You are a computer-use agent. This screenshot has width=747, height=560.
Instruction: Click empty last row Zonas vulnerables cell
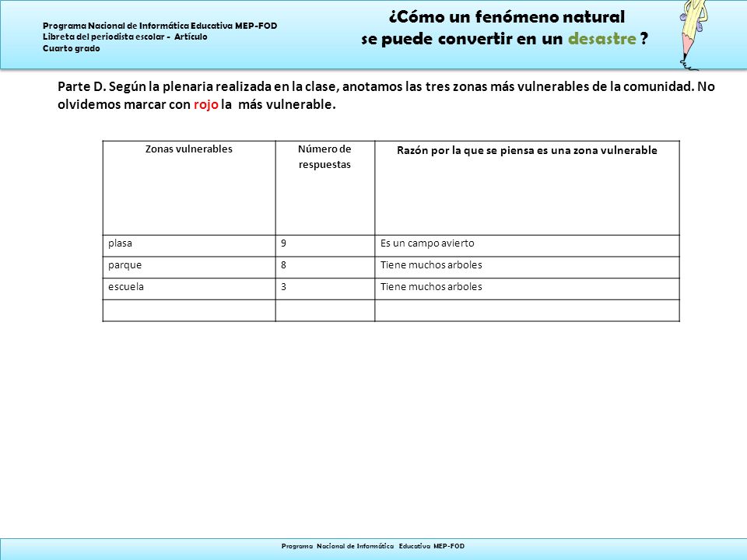click(x=189, y=310)
